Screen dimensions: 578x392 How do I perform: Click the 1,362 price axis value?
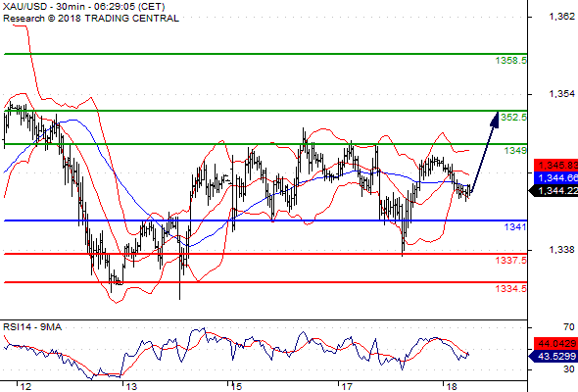[x=561, y=17]
